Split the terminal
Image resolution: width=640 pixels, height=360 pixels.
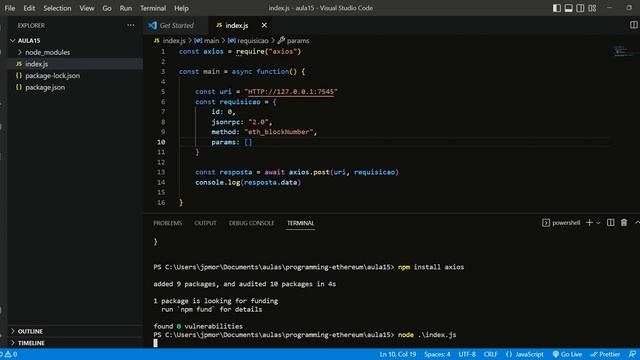pyautogui.click(x=611, y=223)
